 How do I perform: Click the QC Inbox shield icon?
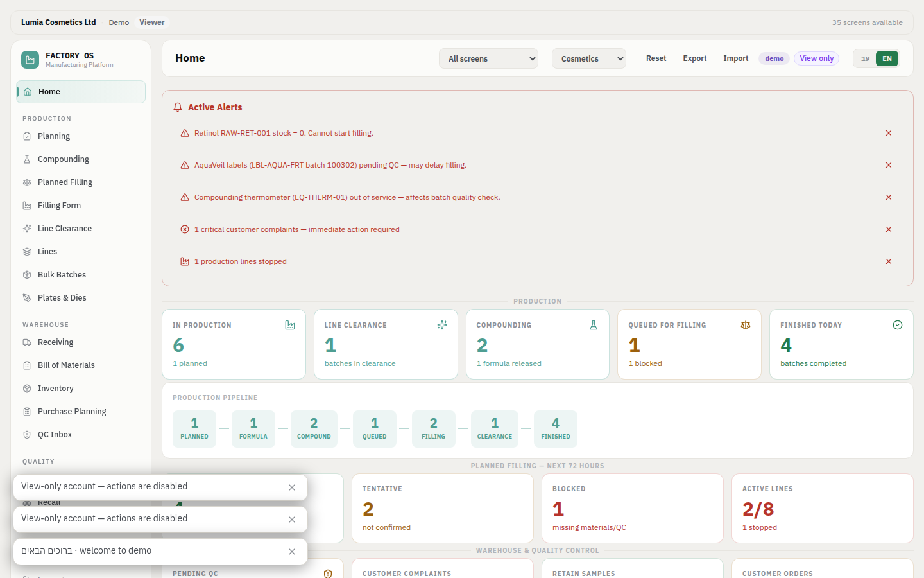[x=27, y=435]
